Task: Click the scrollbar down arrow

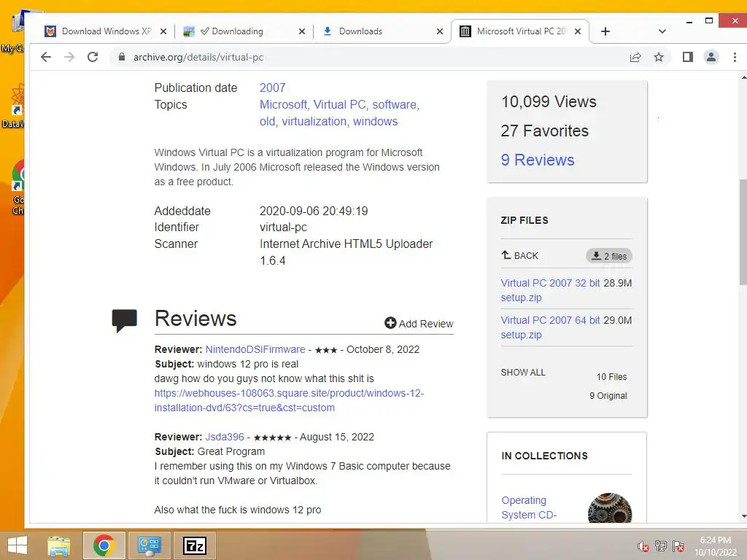Action: (743, 516)
